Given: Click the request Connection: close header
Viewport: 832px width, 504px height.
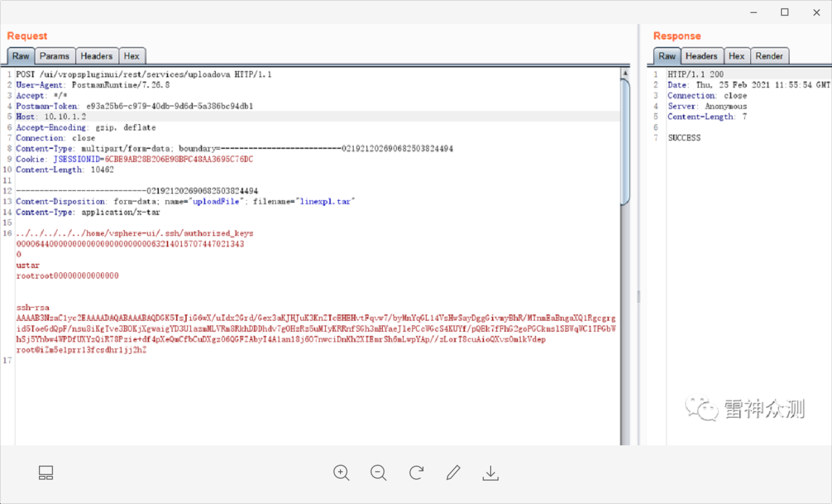Looking at the screenshot, I should tap(56, 138).
